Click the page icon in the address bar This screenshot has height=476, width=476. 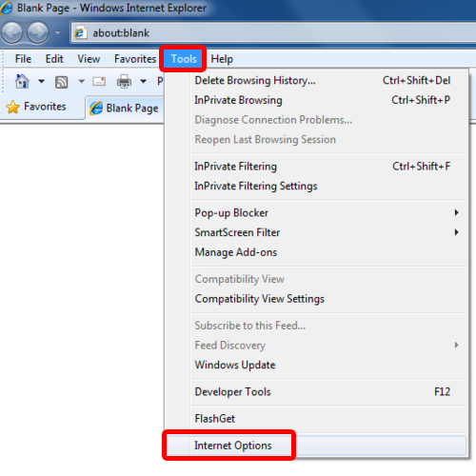click(x=81, y=32)
